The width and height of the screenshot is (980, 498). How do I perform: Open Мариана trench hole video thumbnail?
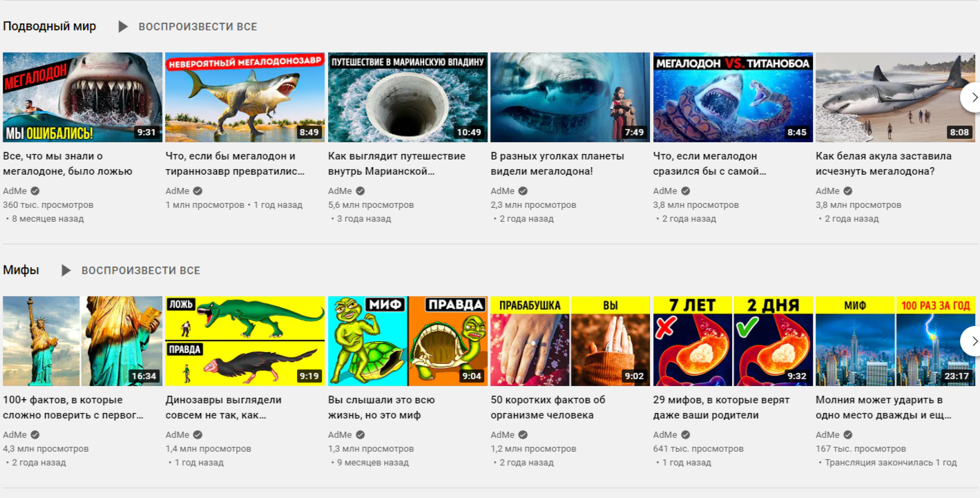point(407,97)
